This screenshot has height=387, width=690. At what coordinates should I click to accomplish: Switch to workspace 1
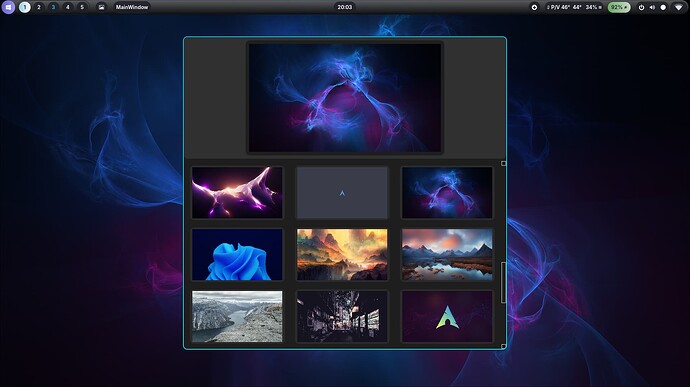[25, 7]
